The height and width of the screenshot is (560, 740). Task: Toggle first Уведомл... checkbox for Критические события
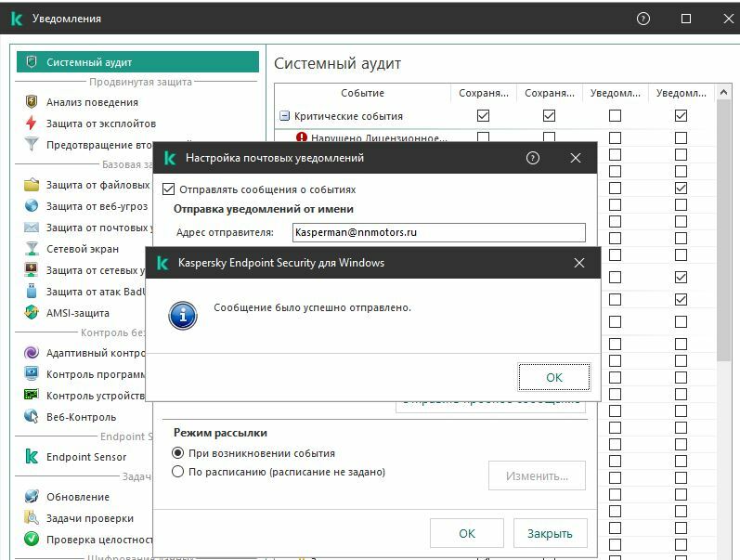pos(615,116)
